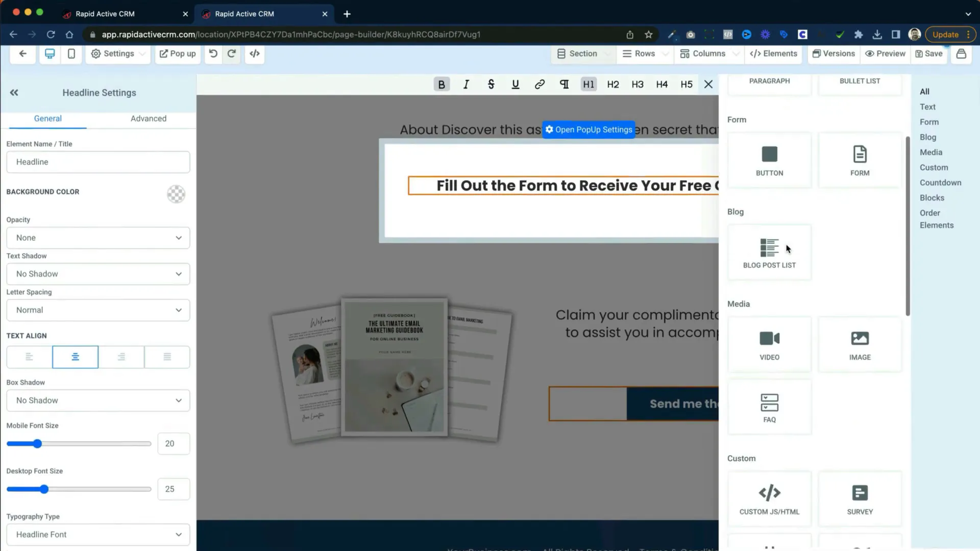Switch to mobile view icon
Screen dimensions: 980x551
[71, 54]
